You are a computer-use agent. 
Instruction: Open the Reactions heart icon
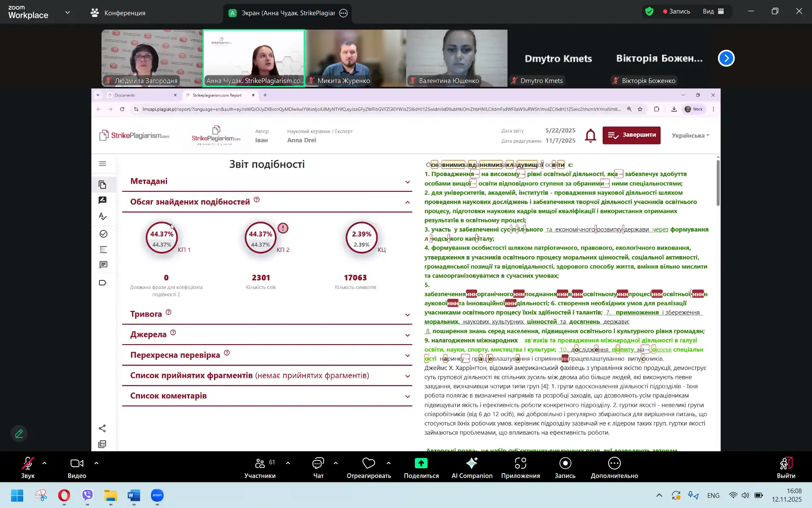click(x=368, y=464)
